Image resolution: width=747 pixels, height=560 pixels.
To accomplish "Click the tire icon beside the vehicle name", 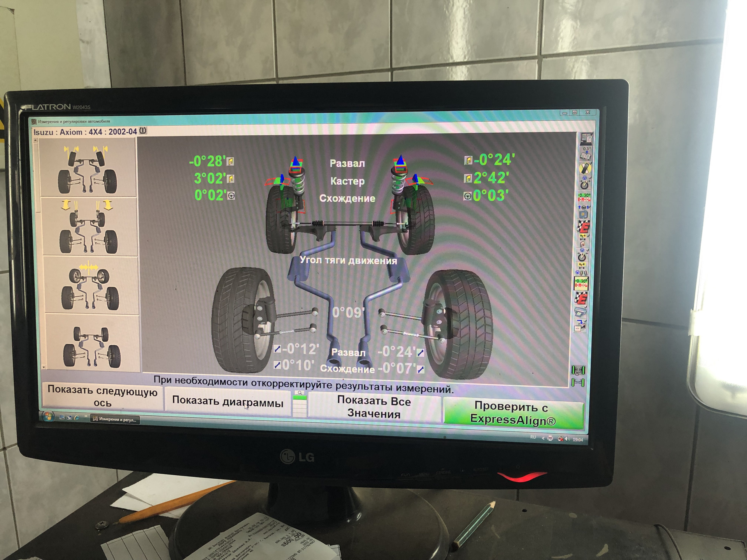I will [143, 131].
